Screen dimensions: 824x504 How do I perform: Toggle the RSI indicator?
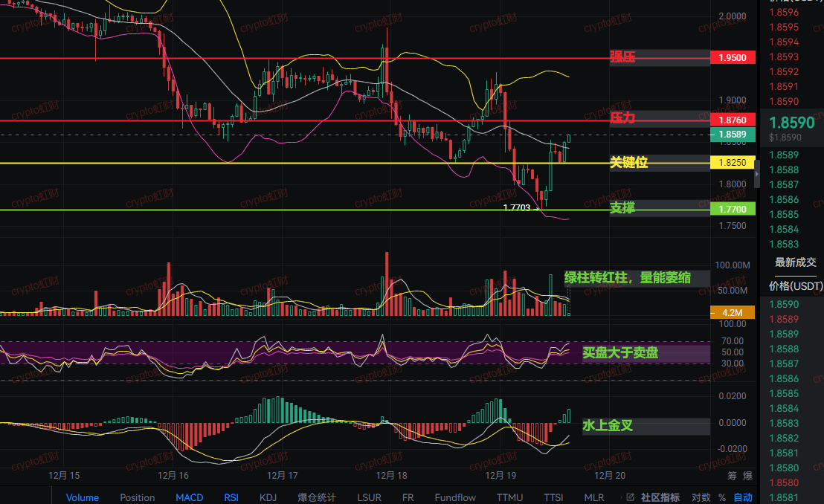[231, 497]
